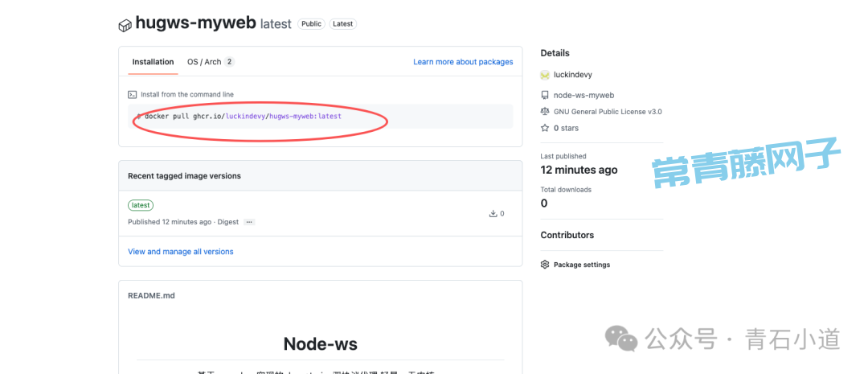Image resolution: width=868 pixels, height=374 pixels.
Task: Click the Public badge near title
Action: [x=311, y=24]
